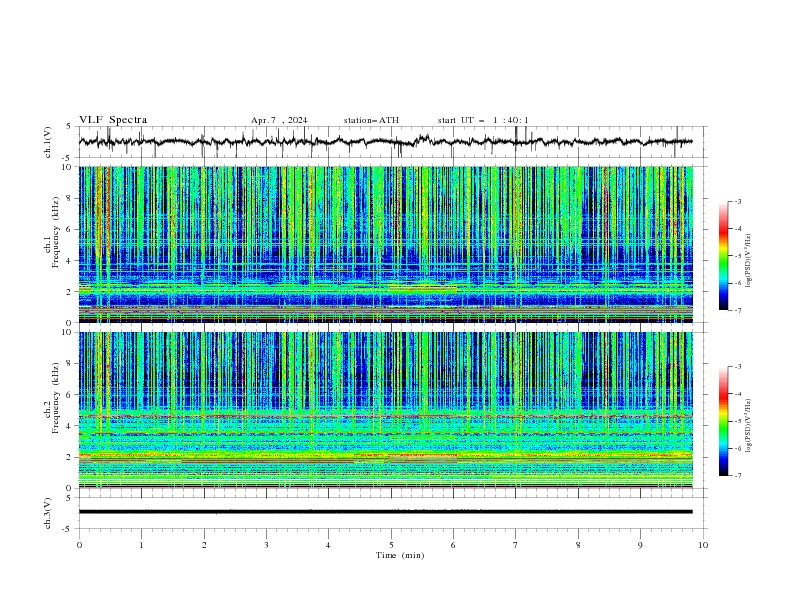
Task: Click time axis tick label "1"
Action: point(141,545)
